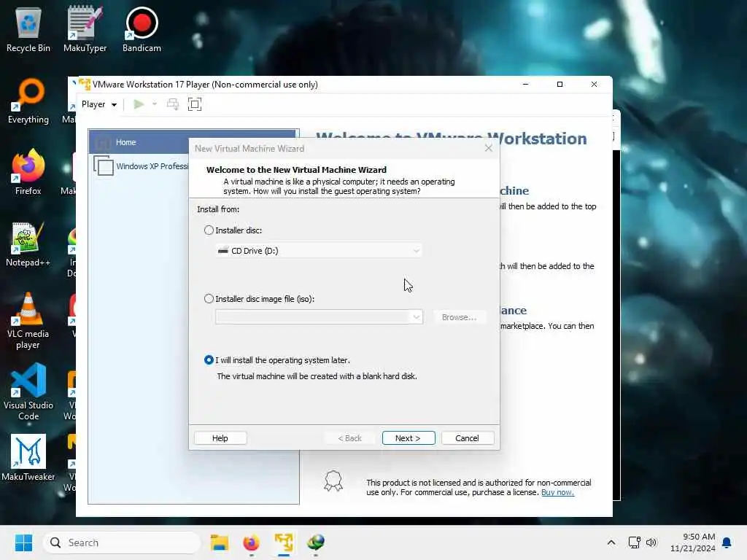The image size is (747, 560).
Task: Open Visual Studio Code desktop icon
Action: coord(28,392)
